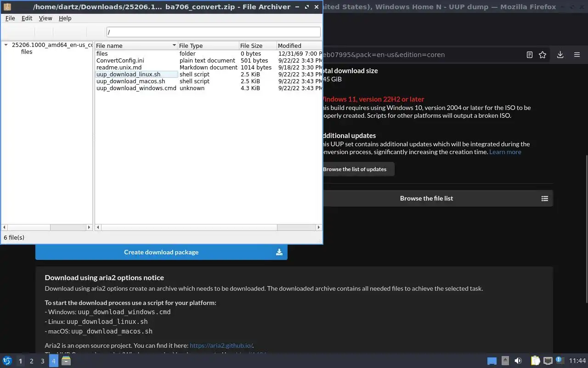Maximize the File Archiver window

(307, 7)
